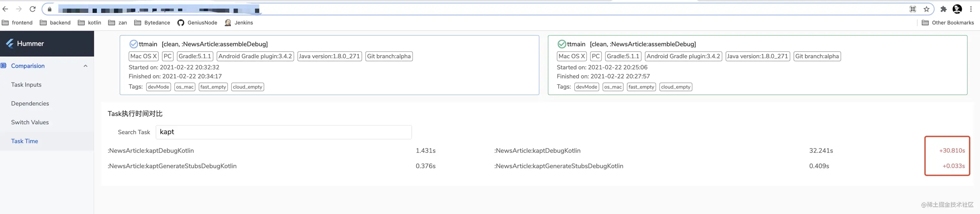Open Chrome three-dot menu
980x214 pixels.
tap(971, 9)
